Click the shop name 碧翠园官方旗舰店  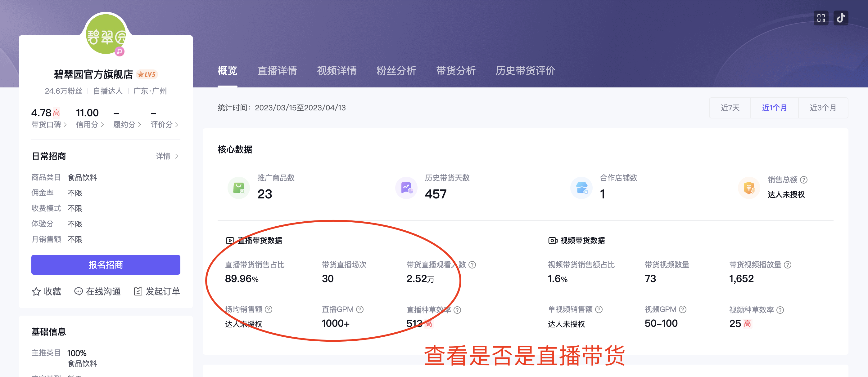pyautogui.click(x=93, y=74)
